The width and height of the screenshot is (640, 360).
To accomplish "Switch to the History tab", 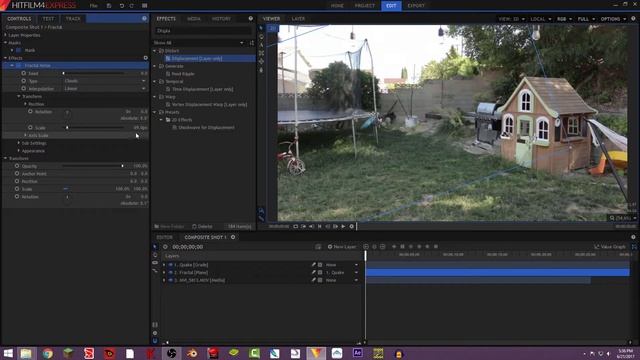I will coord(221,18).
